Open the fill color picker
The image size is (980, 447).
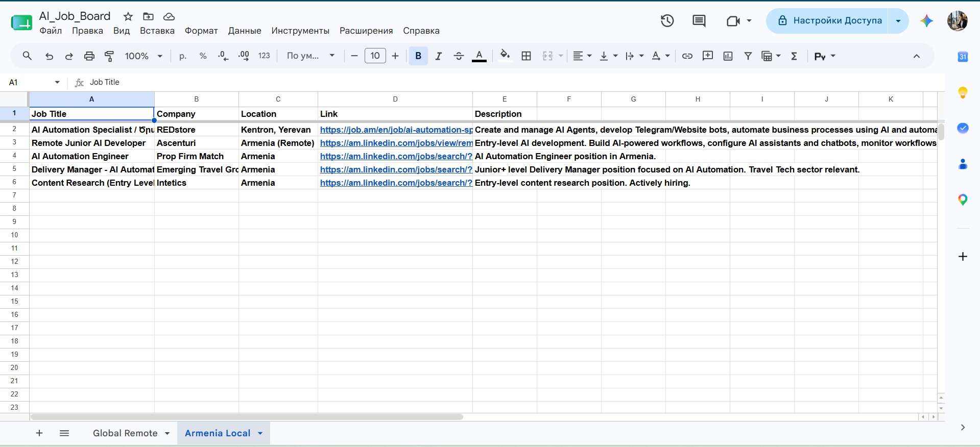pyautogui.click(x=505, y=55)
